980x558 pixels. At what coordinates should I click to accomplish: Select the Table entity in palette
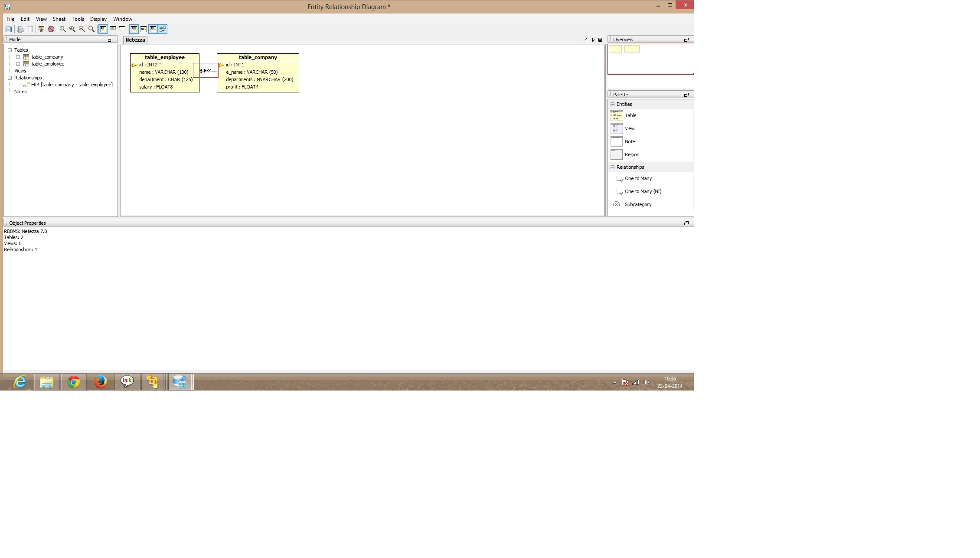(630, 115)
